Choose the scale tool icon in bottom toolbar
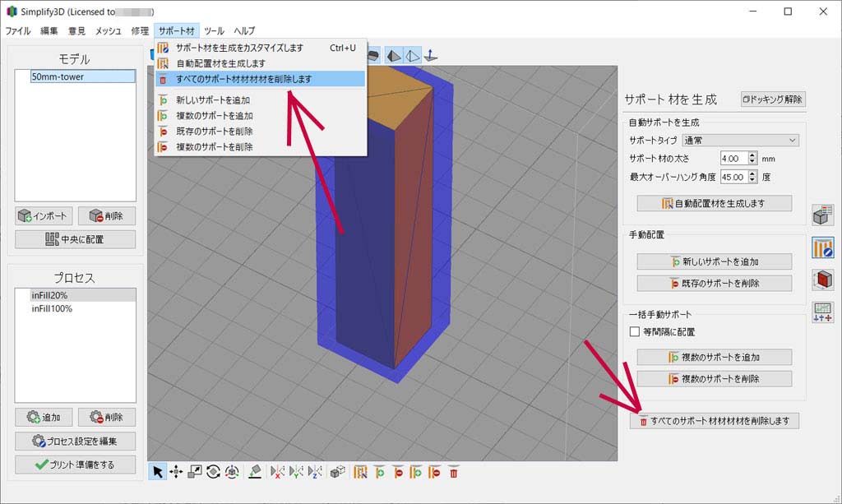 coord(195,472)
